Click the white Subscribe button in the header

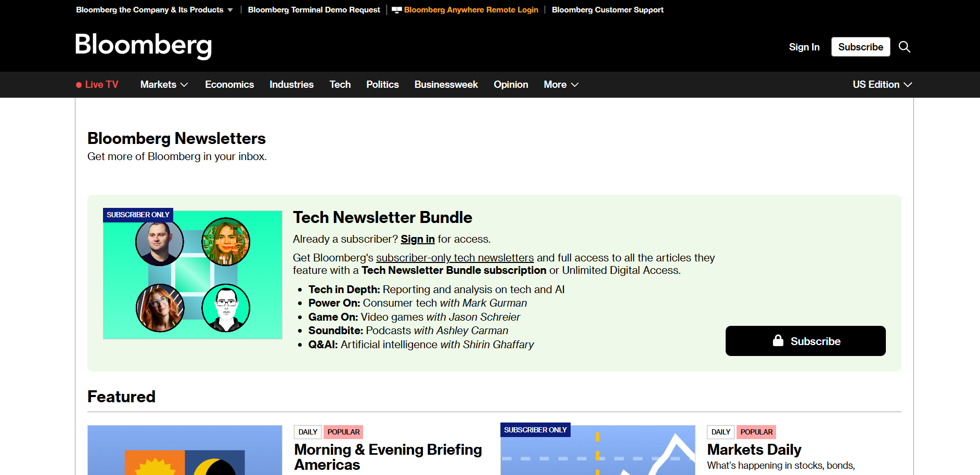860,47
